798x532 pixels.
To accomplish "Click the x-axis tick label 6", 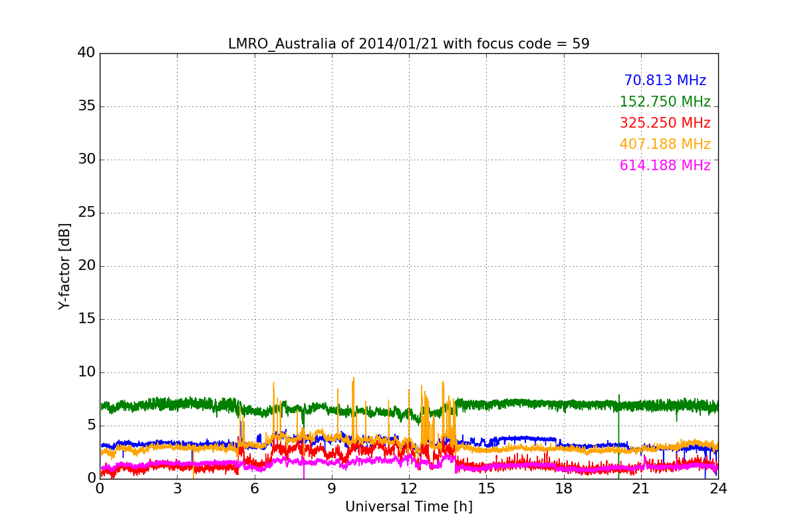I will pyautogui.click(x=254, y=488).
